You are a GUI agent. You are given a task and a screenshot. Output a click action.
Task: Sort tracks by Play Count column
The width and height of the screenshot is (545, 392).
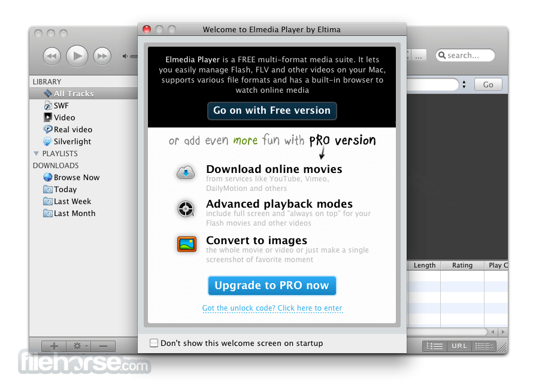click(496, 265)
